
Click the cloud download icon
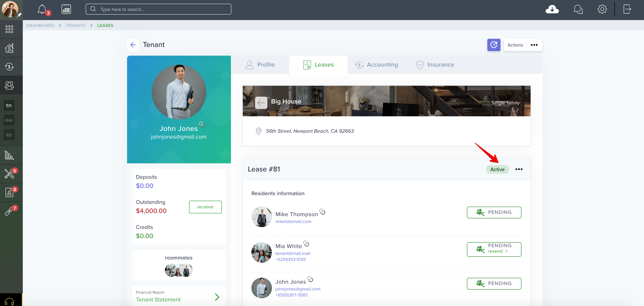[552, 9]
